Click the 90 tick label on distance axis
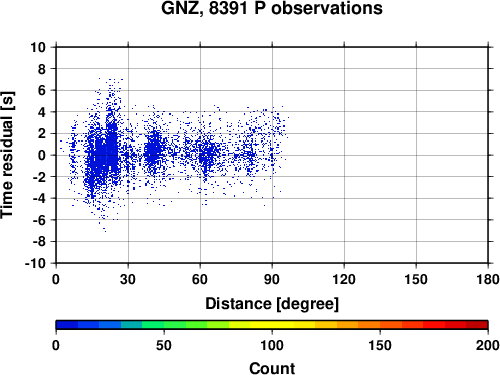Screen dimensions: 500x375 (272, 279)
